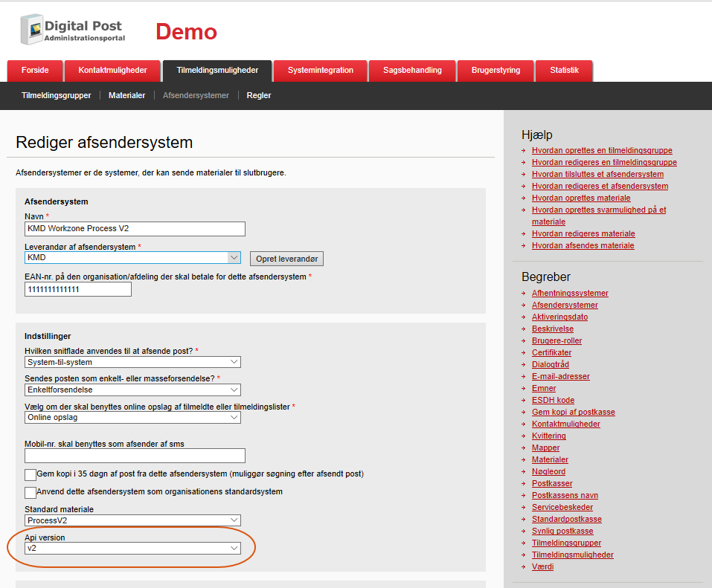Open link Hvordan oprettes svarmulighed på et materiale
712x588 pixels.
[599, 216]
